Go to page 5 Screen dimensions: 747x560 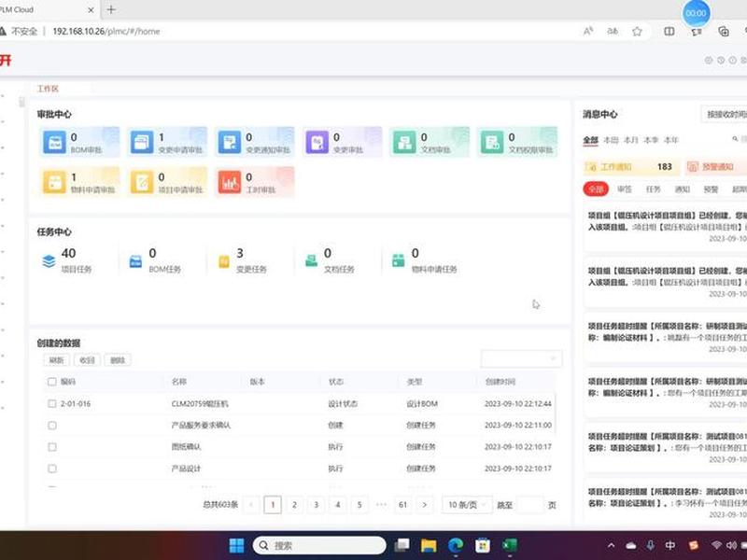[x=359, y=505]
